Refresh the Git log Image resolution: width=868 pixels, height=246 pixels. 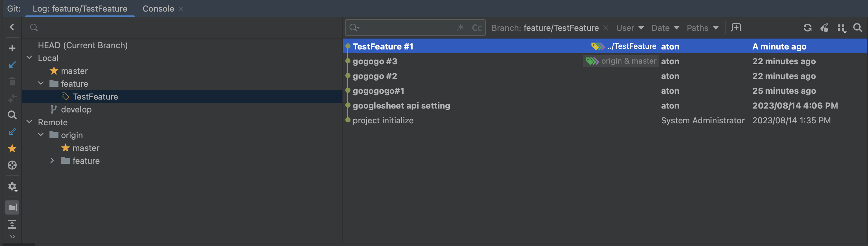807,28
